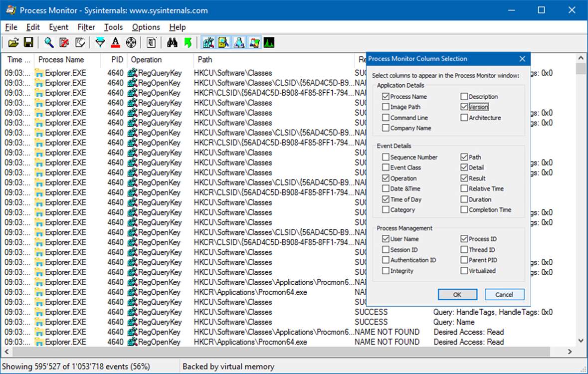Click the Path column header
Screen dimensions: 588x374
[x=273, y=60]
